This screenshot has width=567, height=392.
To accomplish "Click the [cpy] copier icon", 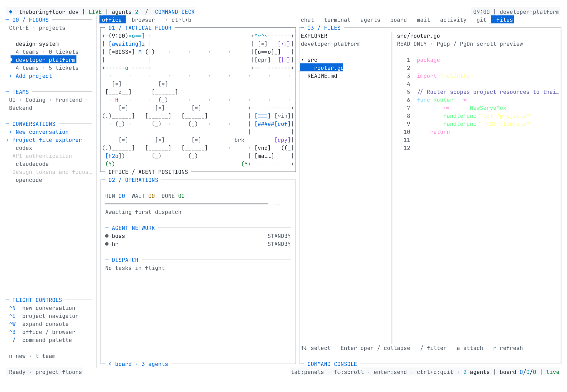I will coord(282,140).
